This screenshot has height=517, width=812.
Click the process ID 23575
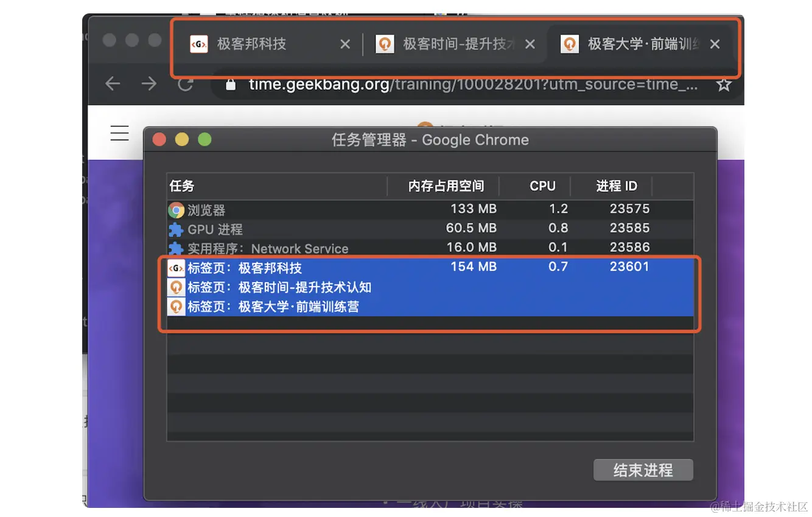tap(629, 209)
